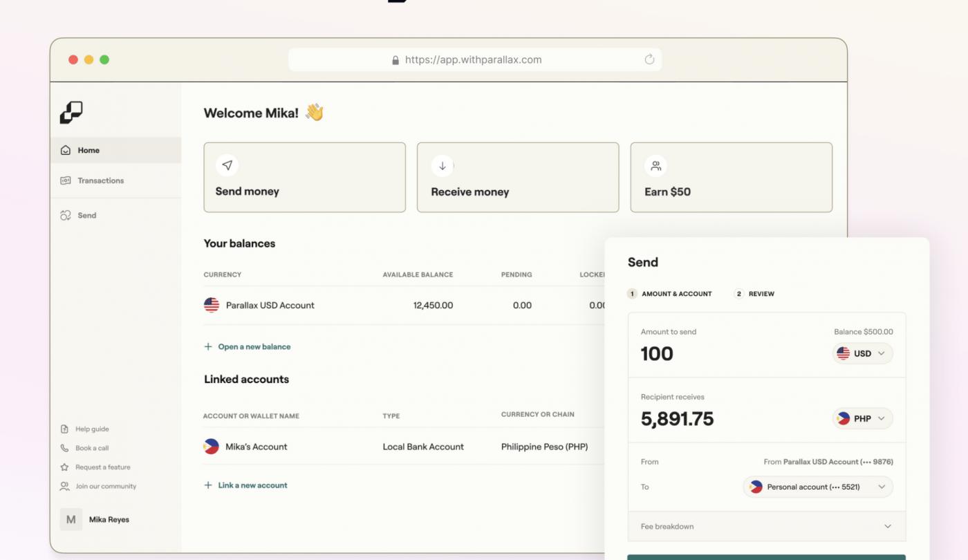Open the USD currency dropdown in Send panel
This screenshot has height=560, width=968.
pos(863,353)
